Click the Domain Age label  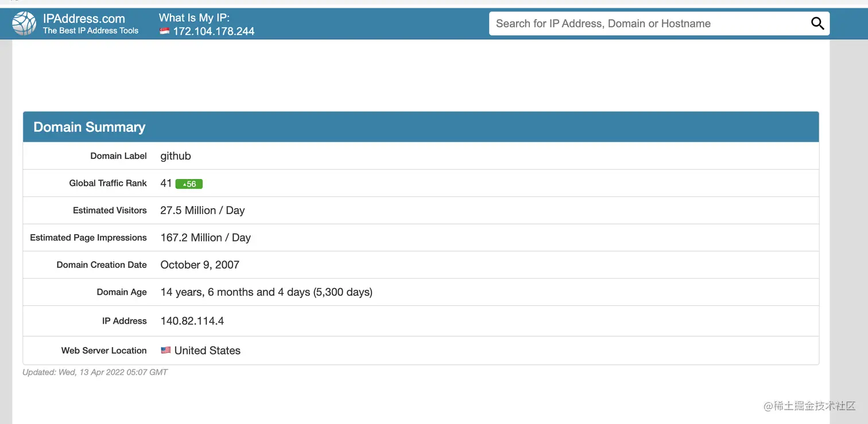pyautogui.click(x=122, y=292)
